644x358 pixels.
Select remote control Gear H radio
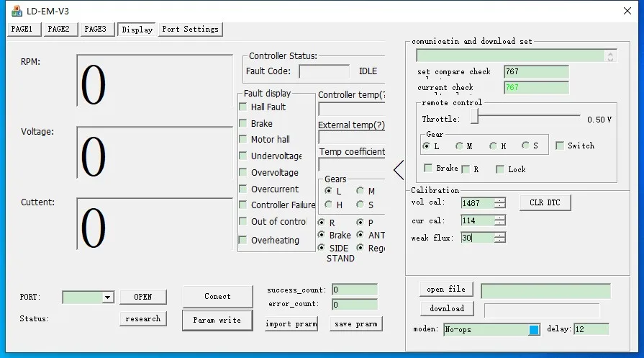pos(493,146)
